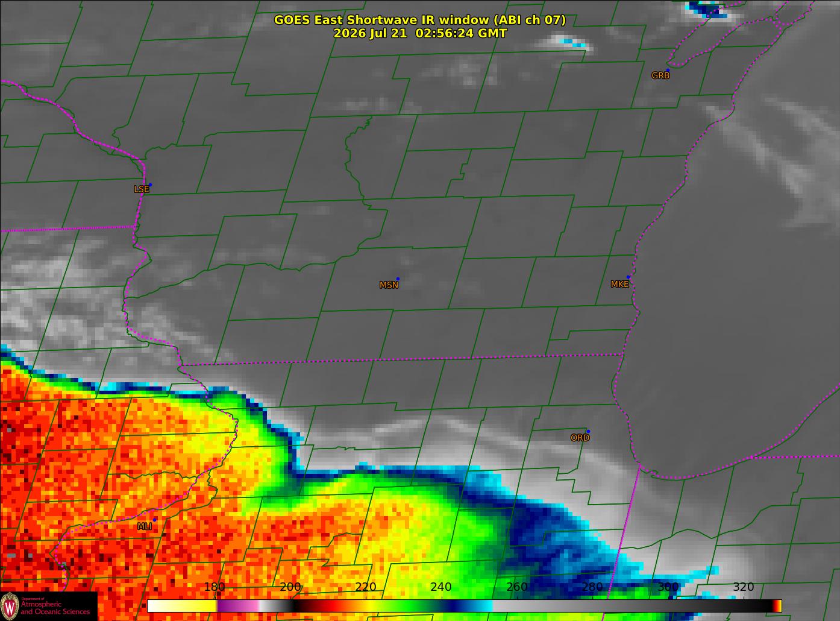Click the 320 label on color scale
The width and height of the screenshot is (840, 621).
pos(744,587)
